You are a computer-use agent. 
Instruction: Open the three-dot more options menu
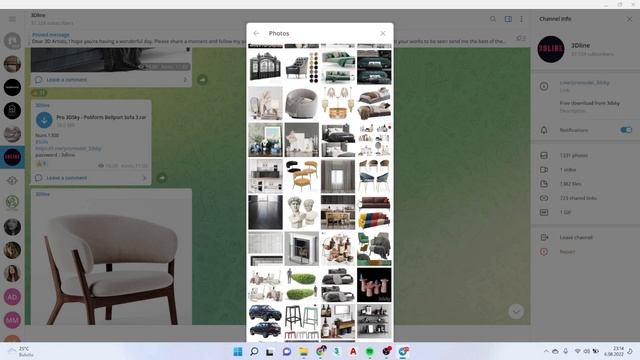(x=521, y=19)
